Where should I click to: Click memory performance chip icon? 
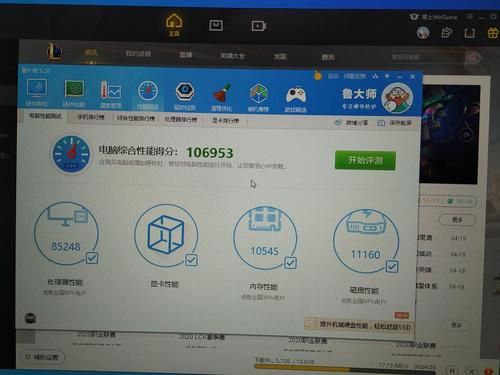[265, 219]
